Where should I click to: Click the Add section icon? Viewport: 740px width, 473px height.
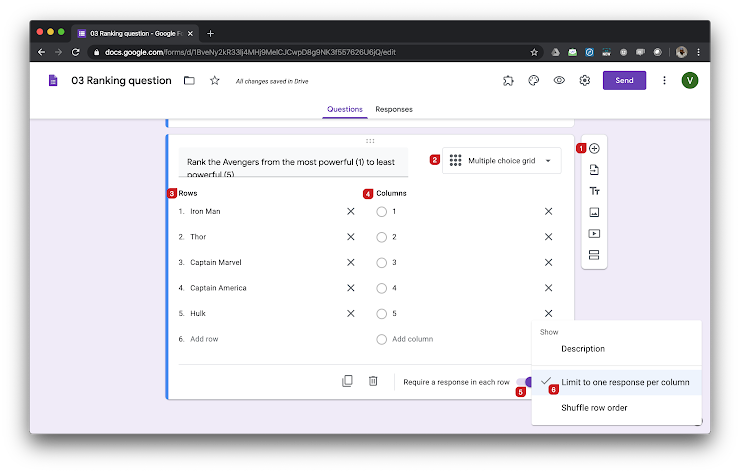click(x=594, y=255)
